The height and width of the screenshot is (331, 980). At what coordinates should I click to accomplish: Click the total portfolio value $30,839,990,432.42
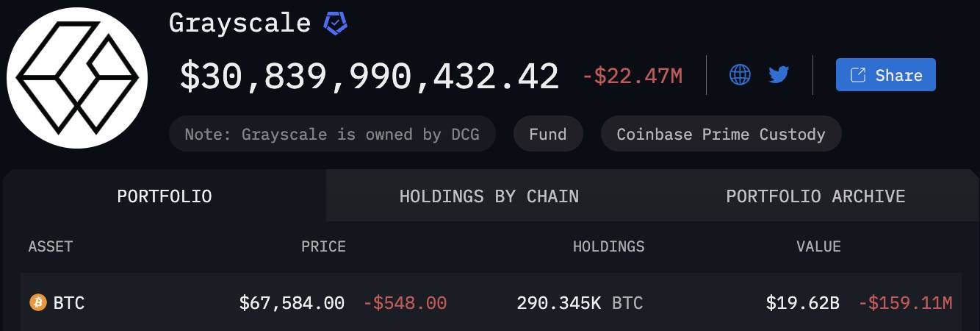click(x=370, y=76)
